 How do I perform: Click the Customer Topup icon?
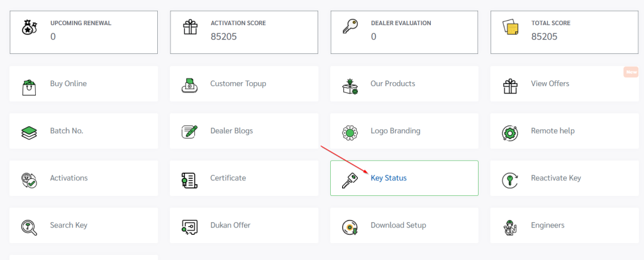pos(189,84)
